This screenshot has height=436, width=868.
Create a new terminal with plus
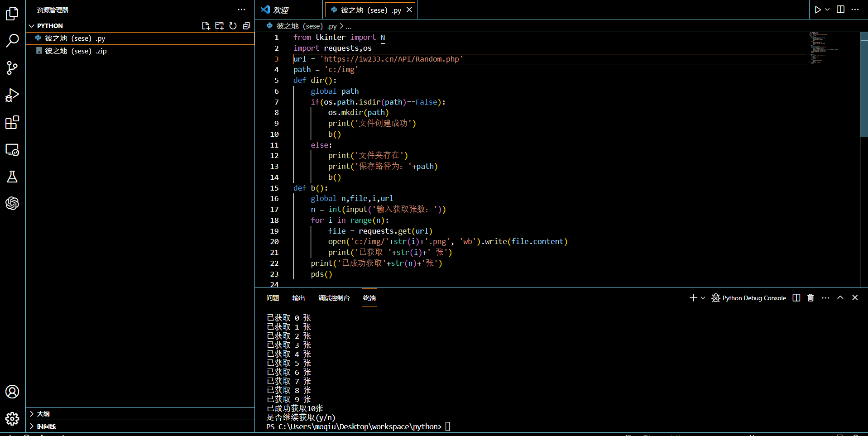[x=693, y=298]
